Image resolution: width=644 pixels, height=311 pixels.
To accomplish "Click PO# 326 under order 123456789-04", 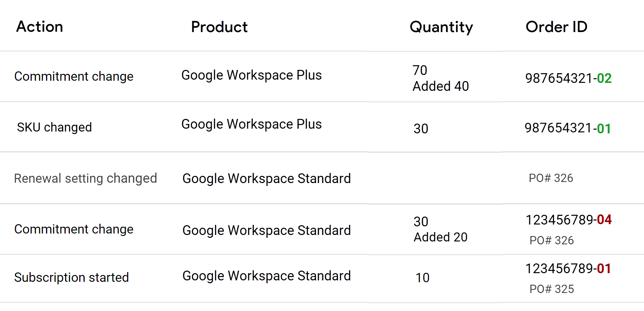I will click(551, 240).
